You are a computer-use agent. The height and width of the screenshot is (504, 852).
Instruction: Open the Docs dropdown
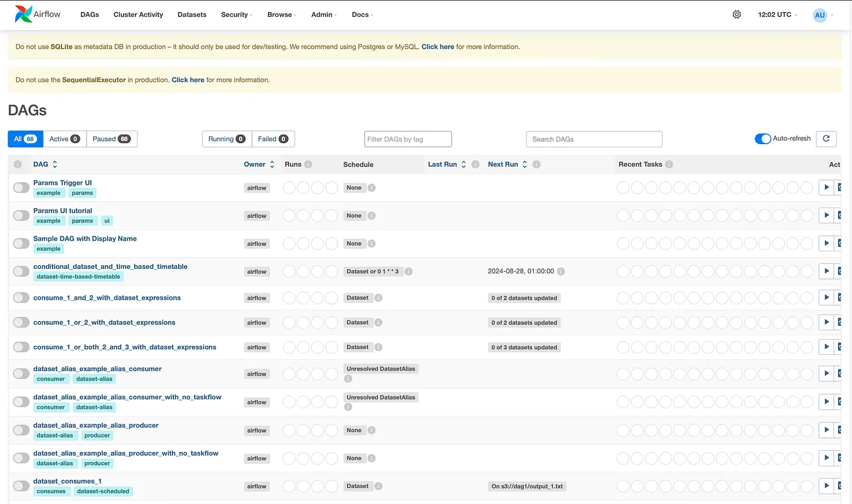(x=362, y=14)
